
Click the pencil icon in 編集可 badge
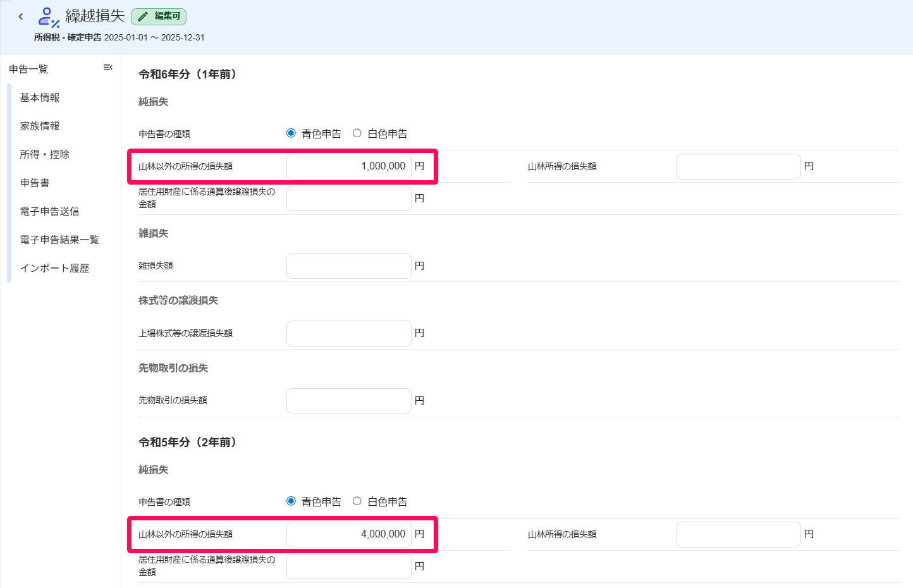click(143, 16)
